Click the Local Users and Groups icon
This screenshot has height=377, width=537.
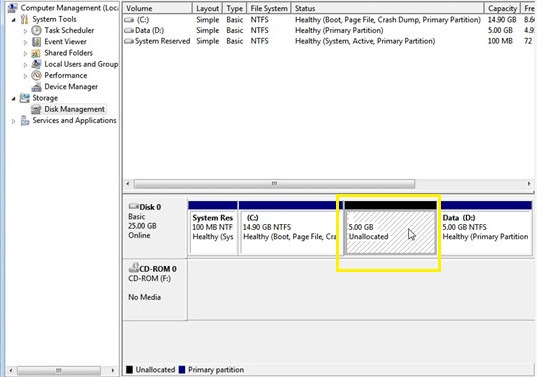tap(36, 64)
